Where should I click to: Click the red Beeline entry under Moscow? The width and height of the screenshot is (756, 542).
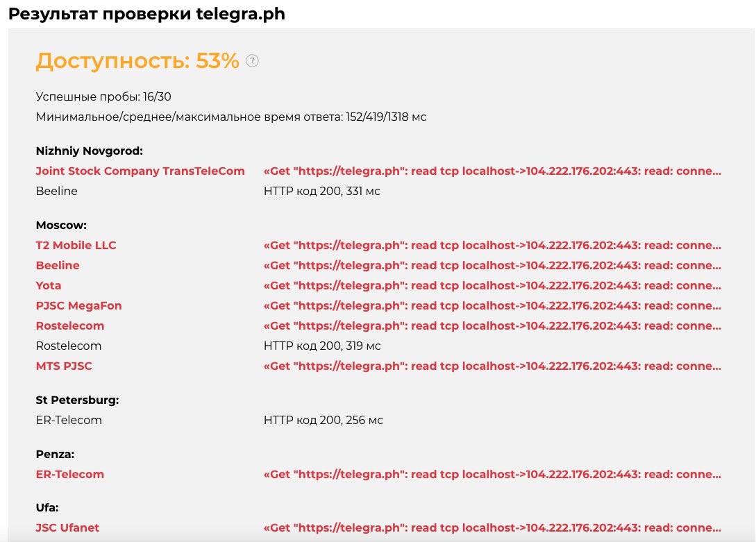click(58, 265)
